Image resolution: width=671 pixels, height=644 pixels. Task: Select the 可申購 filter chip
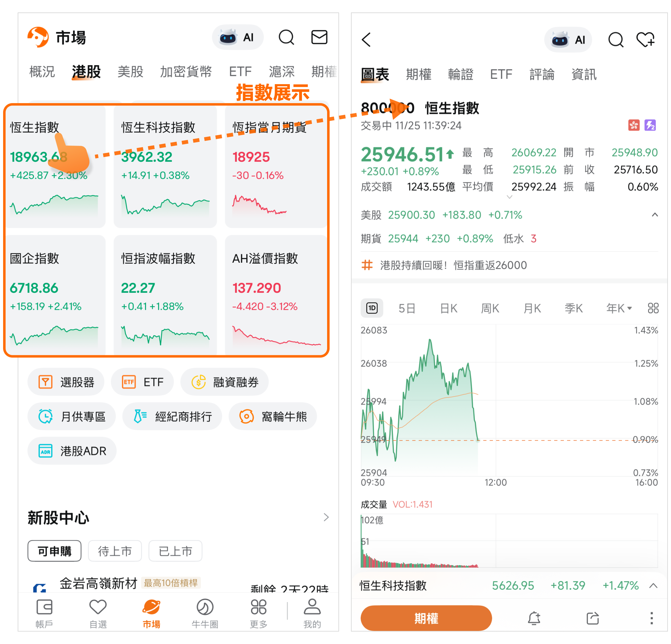54,551
